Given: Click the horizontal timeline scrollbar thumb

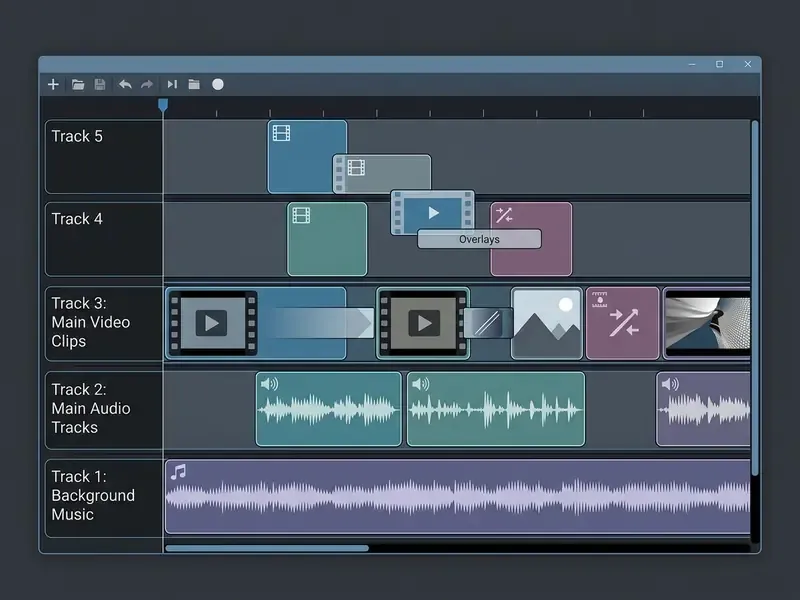Looking at the screenshot, I should (267, 548).
